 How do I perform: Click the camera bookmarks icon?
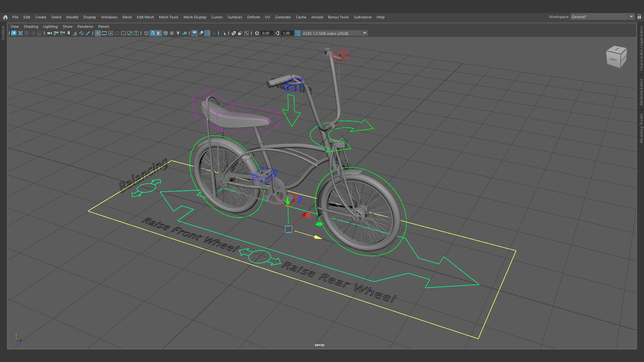point(68,33)
